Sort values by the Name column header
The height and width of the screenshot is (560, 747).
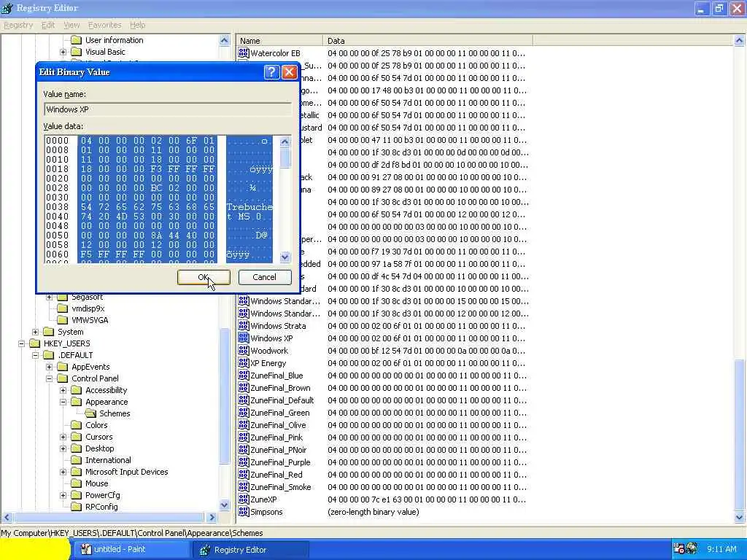pyautogui.click(x=279, y=41)
